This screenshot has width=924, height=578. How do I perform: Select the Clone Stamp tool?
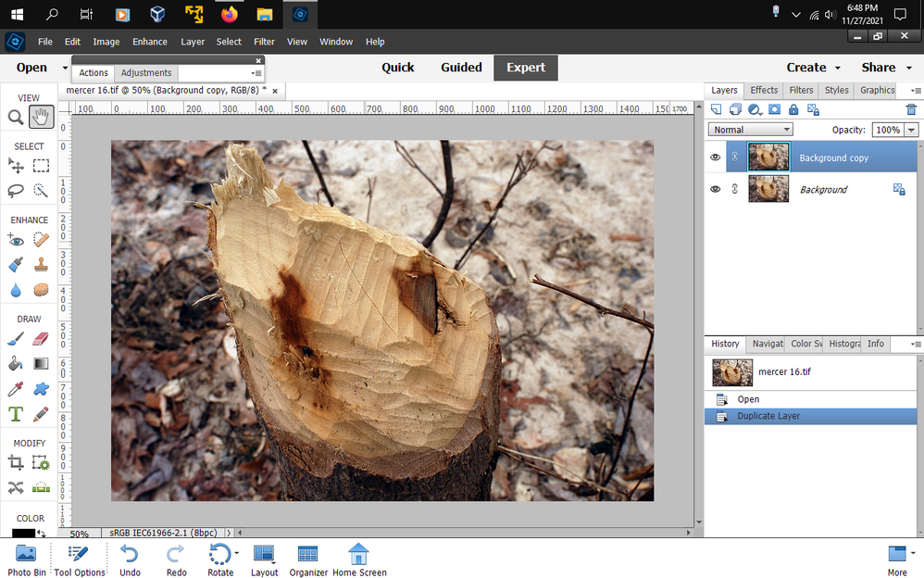[x=41, y=264]
